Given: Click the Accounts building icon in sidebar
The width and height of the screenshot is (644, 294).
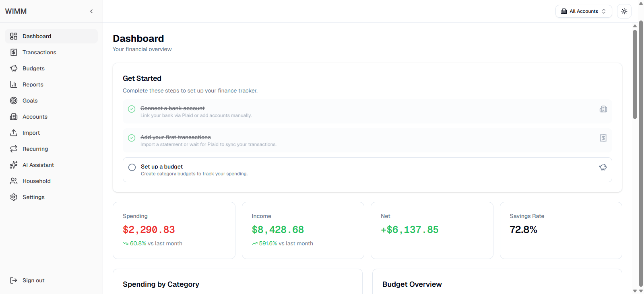Looking at the screenshot, I should click(x=14, y=117).
